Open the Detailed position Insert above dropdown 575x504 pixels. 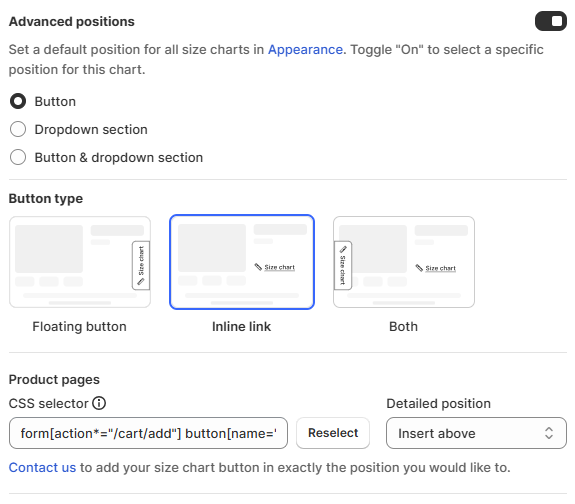coord(476,433)
